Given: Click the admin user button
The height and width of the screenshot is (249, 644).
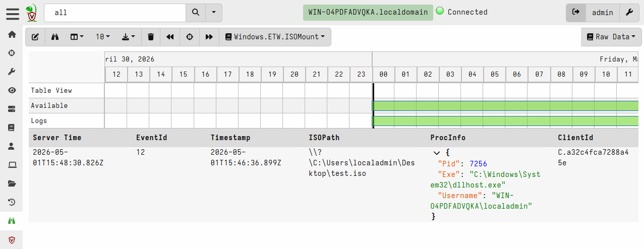Looking at the screenshot, I should (x=602, y=13).
